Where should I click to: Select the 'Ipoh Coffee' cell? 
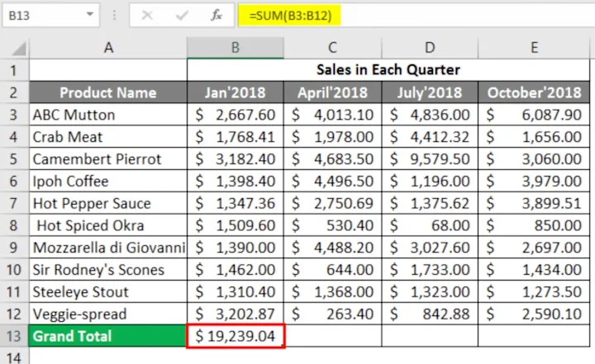point(108,182)
